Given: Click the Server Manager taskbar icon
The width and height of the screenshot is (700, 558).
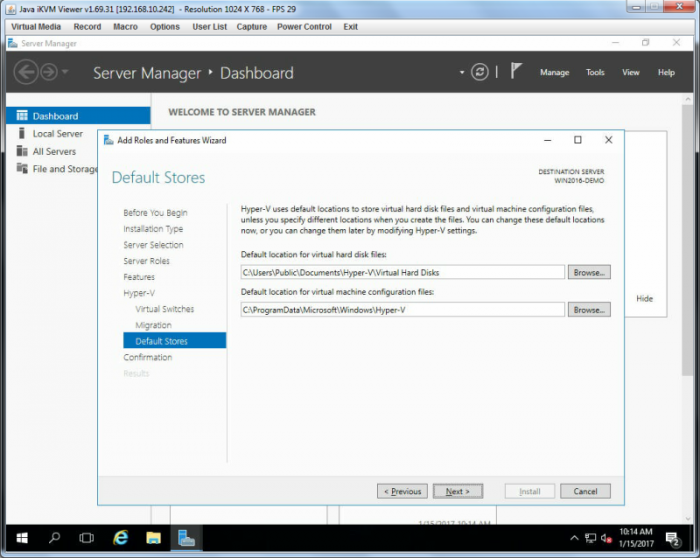Looking at the screenshot, I should (186, 538).
